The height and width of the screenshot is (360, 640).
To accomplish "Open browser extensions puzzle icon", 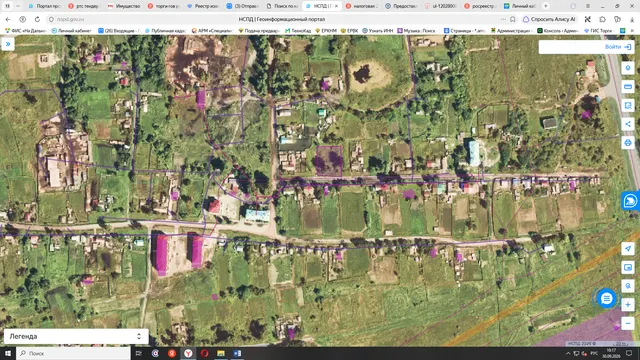I will point(602,19).
